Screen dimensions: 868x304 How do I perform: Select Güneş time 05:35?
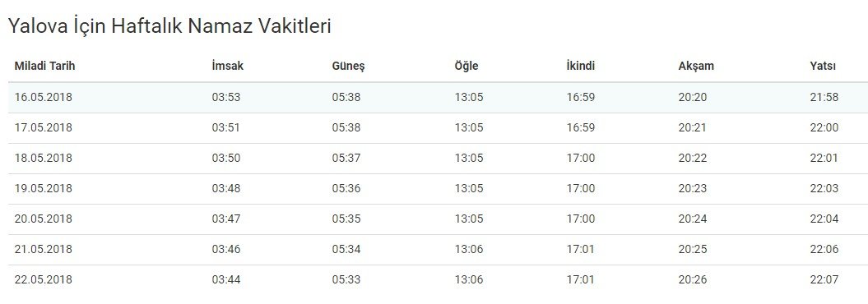(x=346, y=219)
